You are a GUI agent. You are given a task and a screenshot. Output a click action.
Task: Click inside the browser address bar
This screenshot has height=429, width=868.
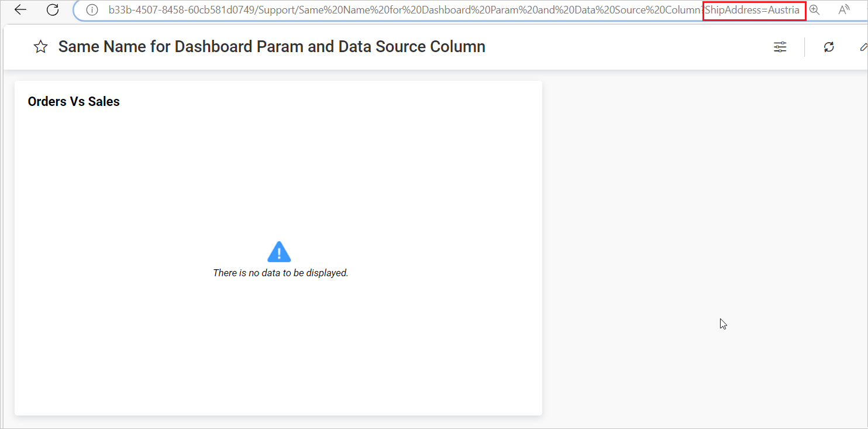(x=409, y=10)
